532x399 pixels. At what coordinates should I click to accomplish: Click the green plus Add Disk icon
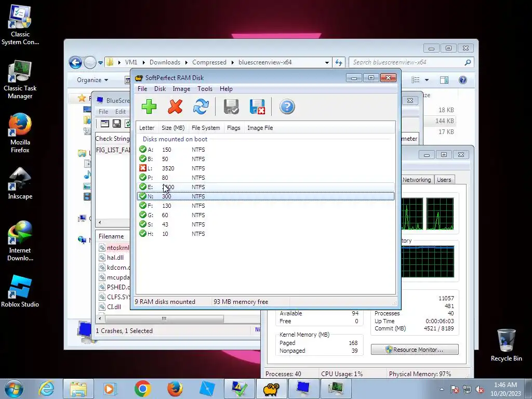[x=149, y=107]
